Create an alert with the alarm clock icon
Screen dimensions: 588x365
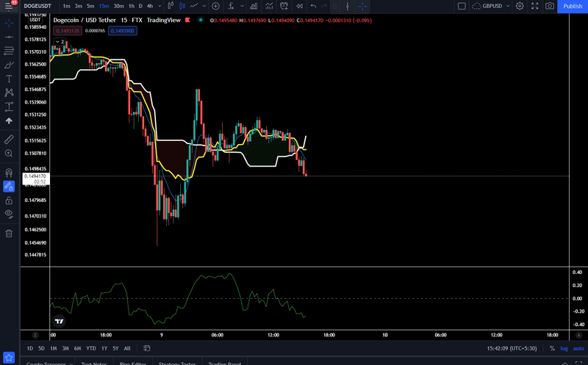[x=284, y=6]
